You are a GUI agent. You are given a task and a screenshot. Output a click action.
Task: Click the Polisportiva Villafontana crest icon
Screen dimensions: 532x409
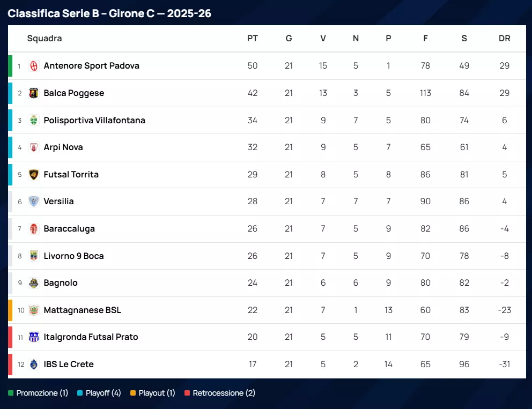[x=34, y=120]
